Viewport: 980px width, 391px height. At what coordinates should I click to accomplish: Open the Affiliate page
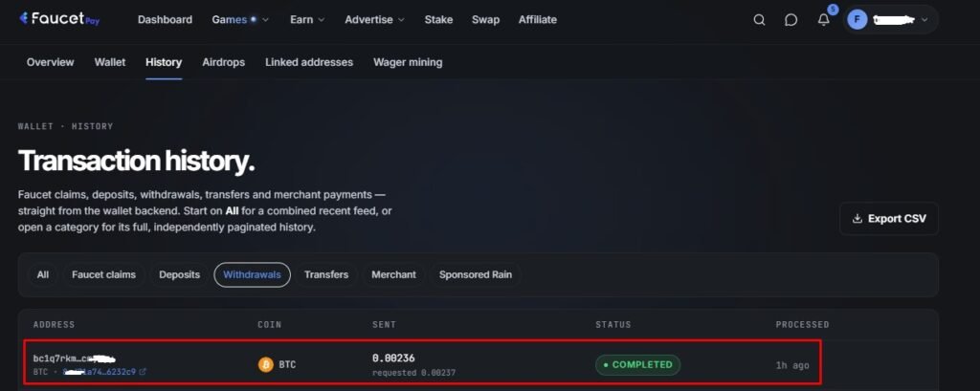click(x=538, y=19)
